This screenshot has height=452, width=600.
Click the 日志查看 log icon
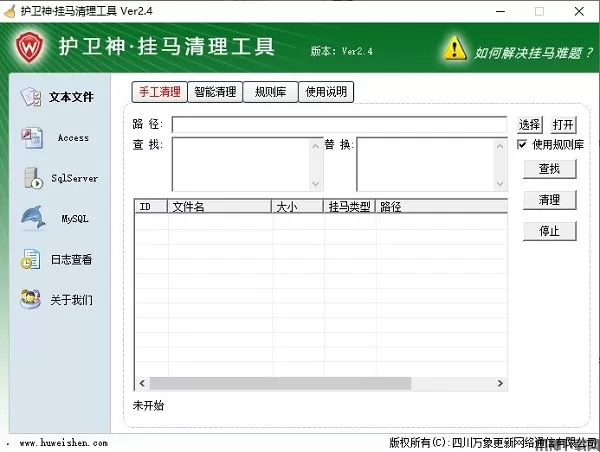(30, 259)
